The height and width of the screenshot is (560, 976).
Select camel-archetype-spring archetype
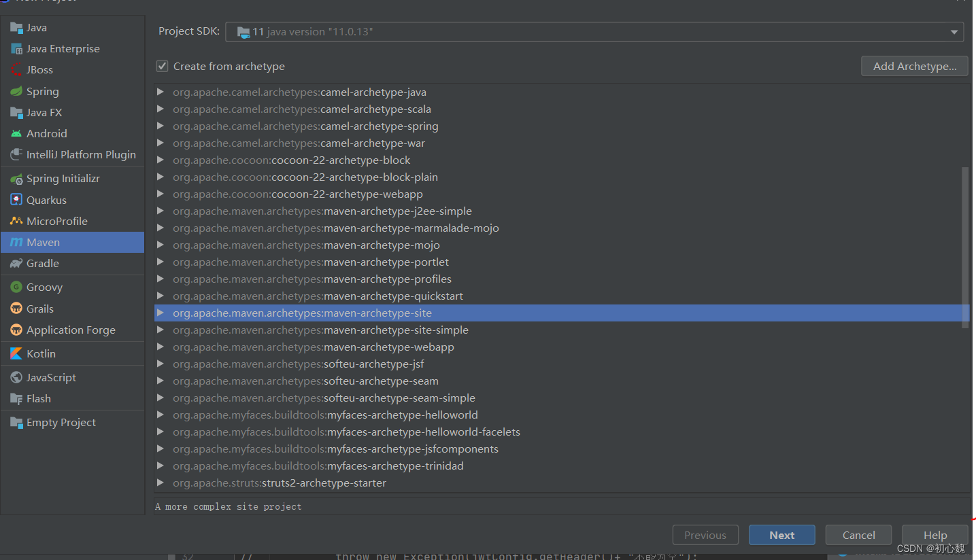[x=562, y=126]
